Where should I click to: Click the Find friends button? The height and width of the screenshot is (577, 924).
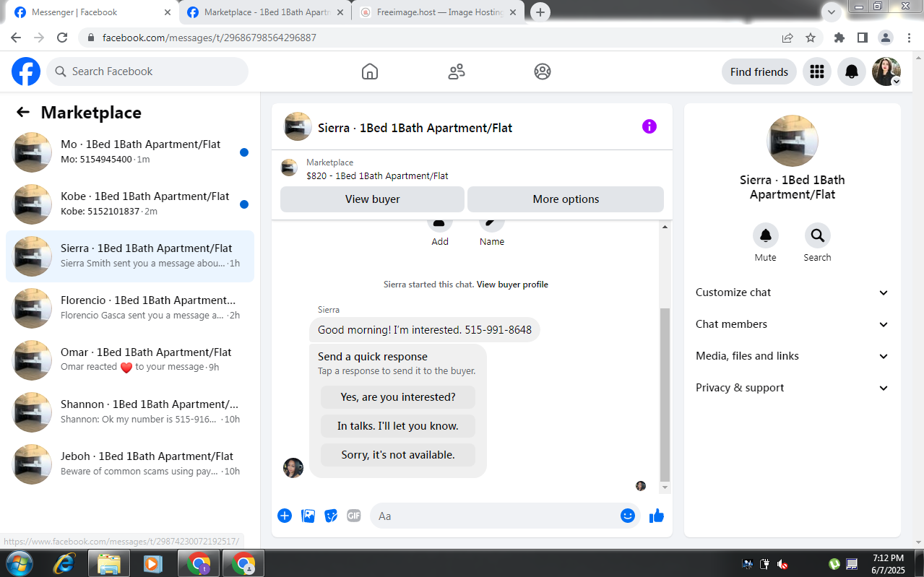(x=759, y=71)
